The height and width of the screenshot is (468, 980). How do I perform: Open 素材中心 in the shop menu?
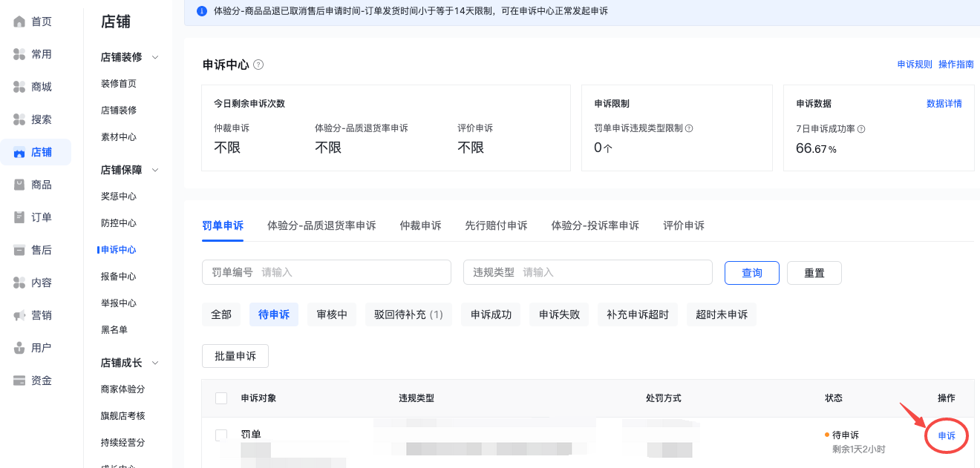[119, 137]
